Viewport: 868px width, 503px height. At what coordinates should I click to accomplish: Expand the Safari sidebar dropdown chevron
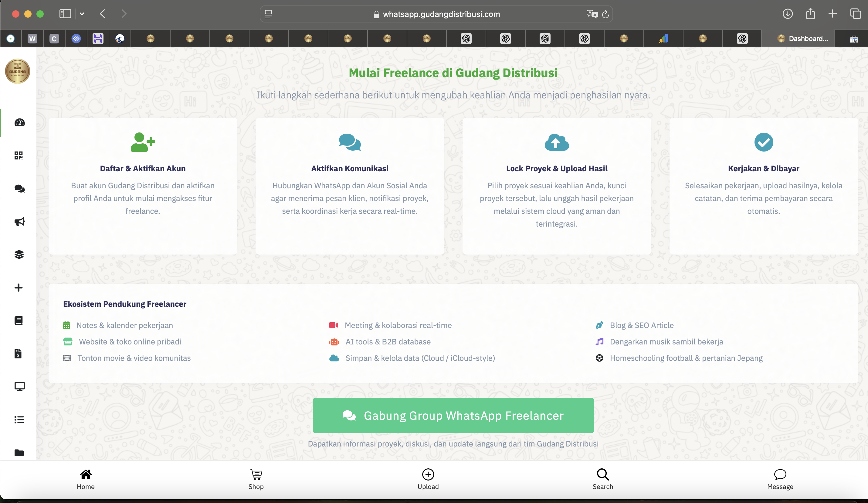coord(82,14)
